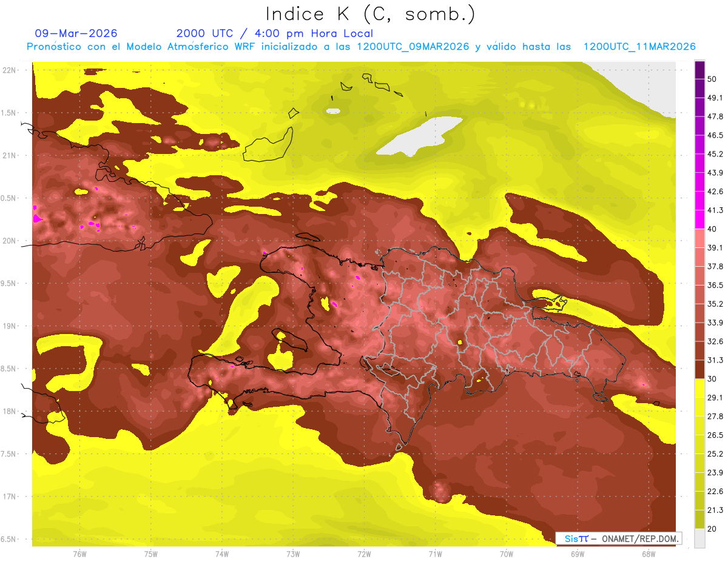
Task: Click the colorbar value '21.3'
Action: click(715, 510)
